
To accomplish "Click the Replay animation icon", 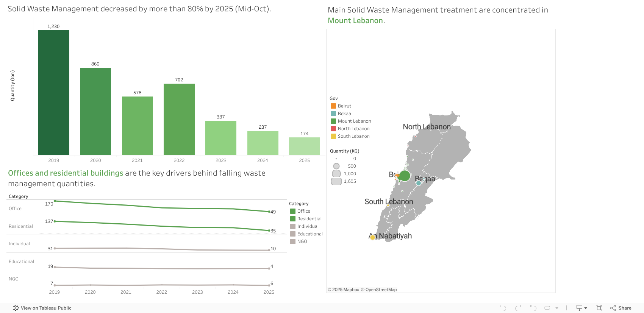I will [547, 308].
